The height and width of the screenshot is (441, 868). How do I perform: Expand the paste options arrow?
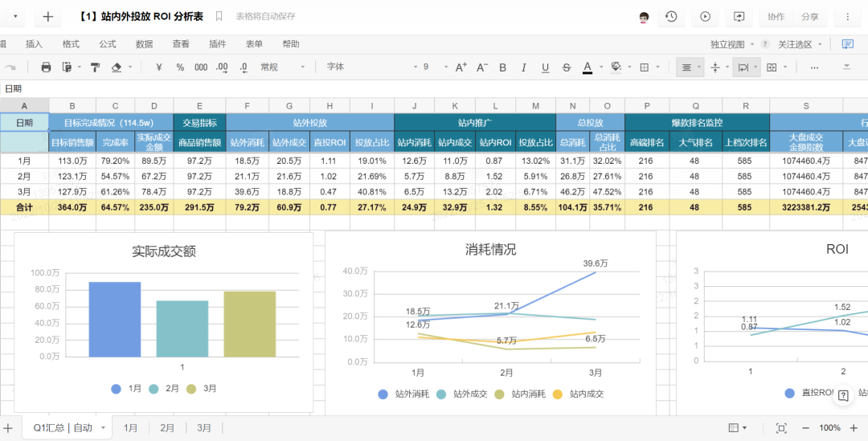click(79, 67)
